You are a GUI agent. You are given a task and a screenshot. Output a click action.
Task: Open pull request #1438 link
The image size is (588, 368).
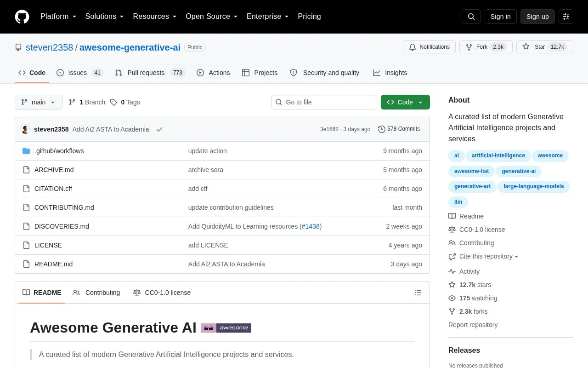pyautogui.click(x=311, y=226)
